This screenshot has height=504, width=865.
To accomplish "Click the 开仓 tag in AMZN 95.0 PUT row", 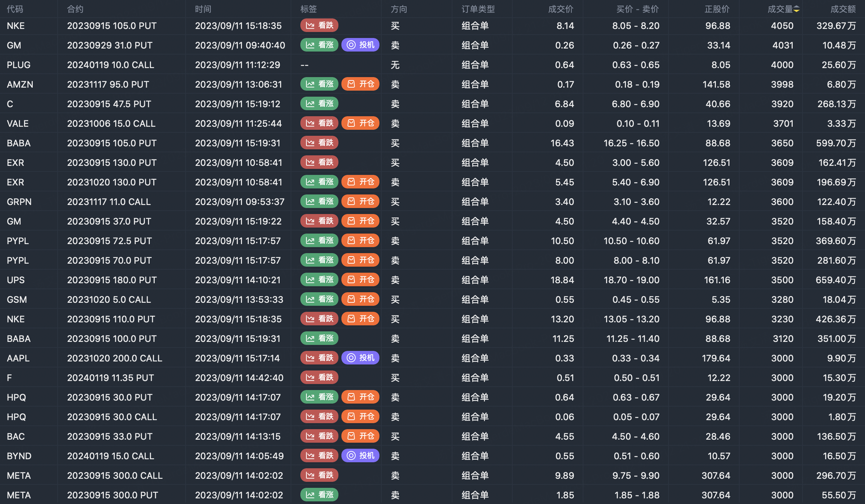I will coord(360,84).
